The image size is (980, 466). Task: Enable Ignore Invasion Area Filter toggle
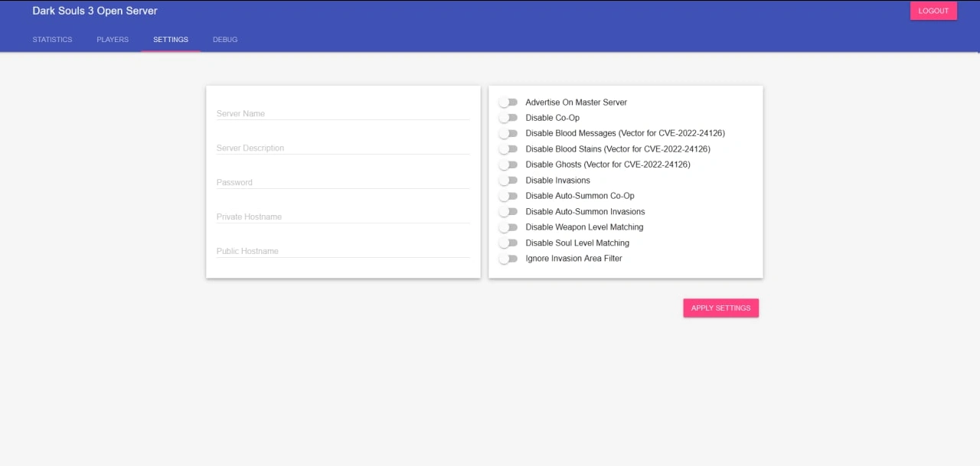coord(508,259)
